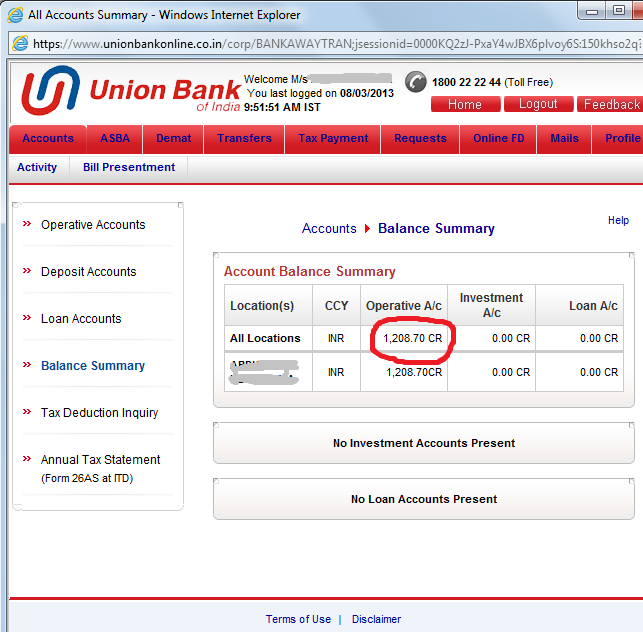643x632 pixels.
Task: Select the Activity submenu item
Action: pos(37,167)
